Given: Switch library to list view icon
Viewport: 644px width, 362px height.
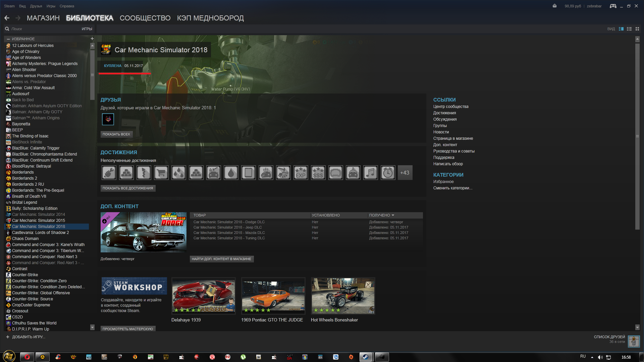Looking at the screenshot, I should pyautogui.click(x=629, y=29).
